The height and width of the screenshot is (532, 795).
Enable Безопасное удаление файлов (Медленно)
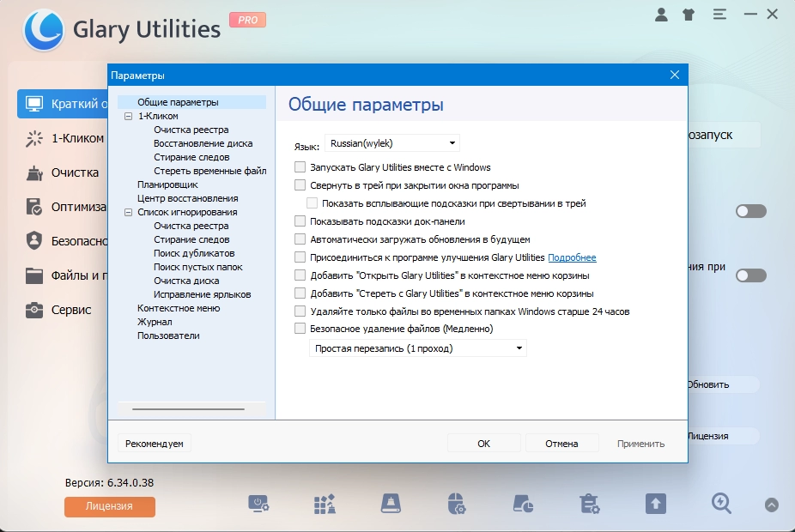point(300,329)
